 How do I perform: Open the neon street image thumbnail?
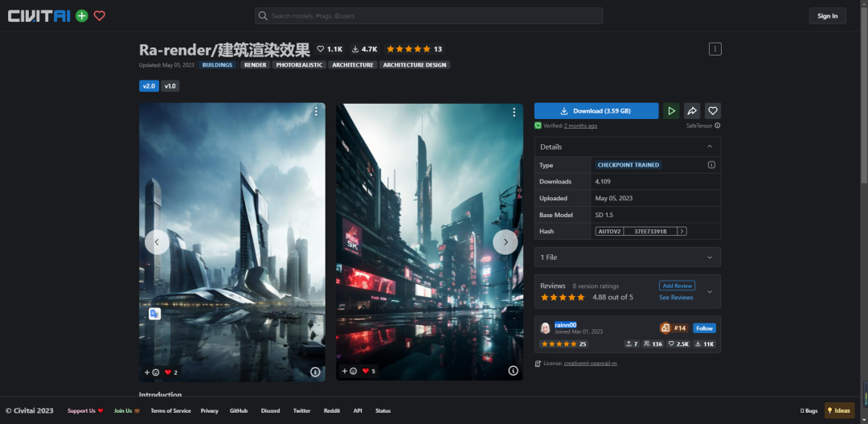(429, 242)
